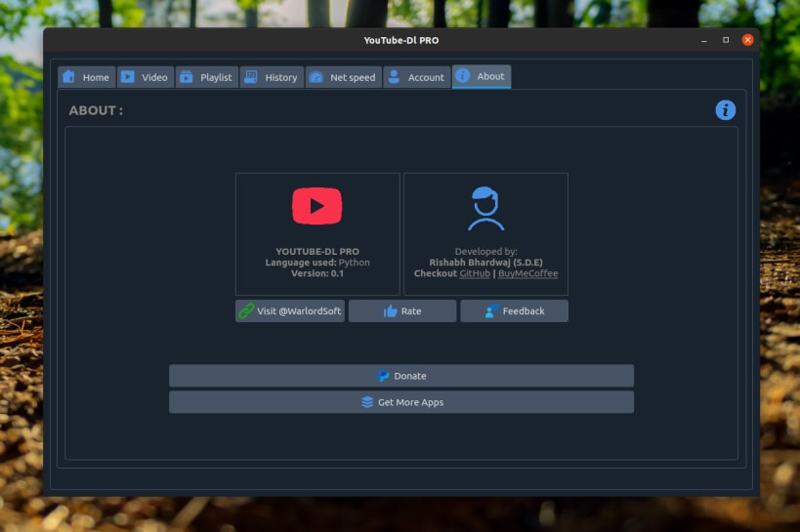This screenshot has width=800, height=532.
Task: Click the 'YOUTUBE-DL PRO' heading text
Action: [316, 252]
